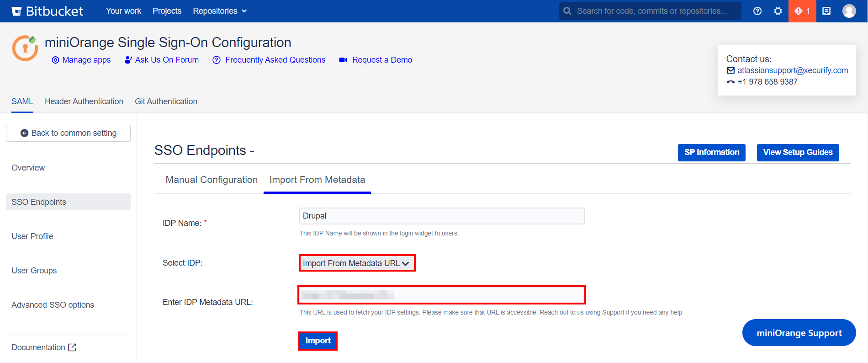Click the email envelope icon
868x363 pixels.
[731, 70]
